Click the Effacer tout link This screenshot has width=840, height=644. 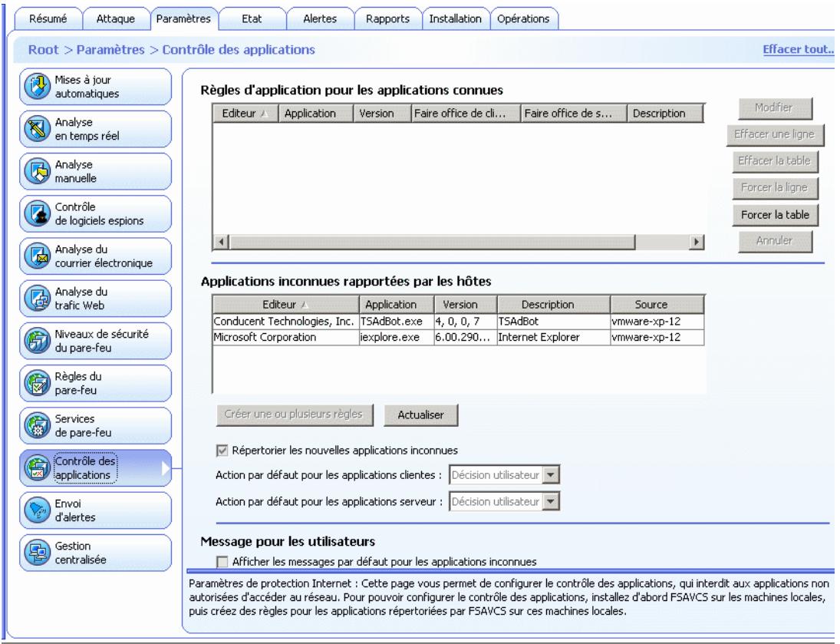(799, 49)
